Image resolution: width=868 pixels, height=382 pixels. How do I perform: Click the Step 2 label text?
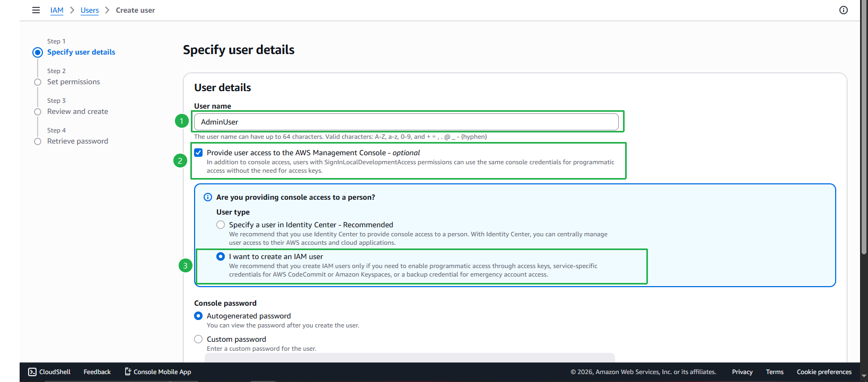[56, 71]
